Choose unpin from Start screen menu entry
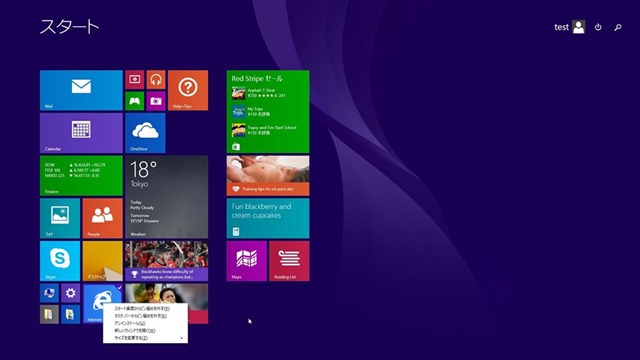This screenshot has width=640, height=360. [145, 309]
